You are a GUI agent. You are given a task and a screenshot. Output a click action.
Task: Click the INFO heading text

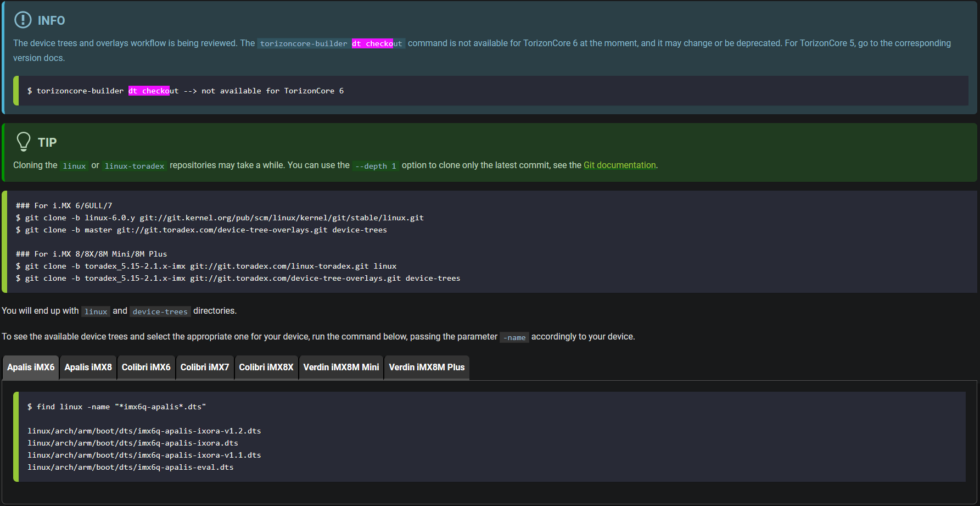[52, 20]
